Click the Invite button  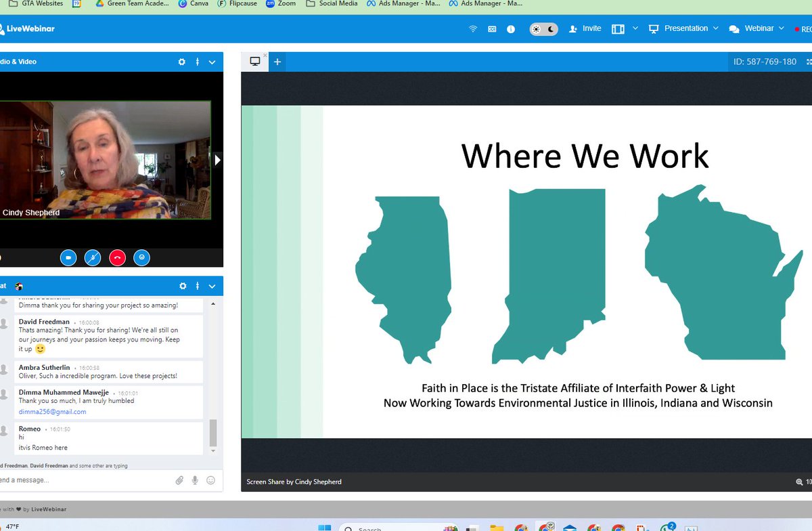coord(585,29)
